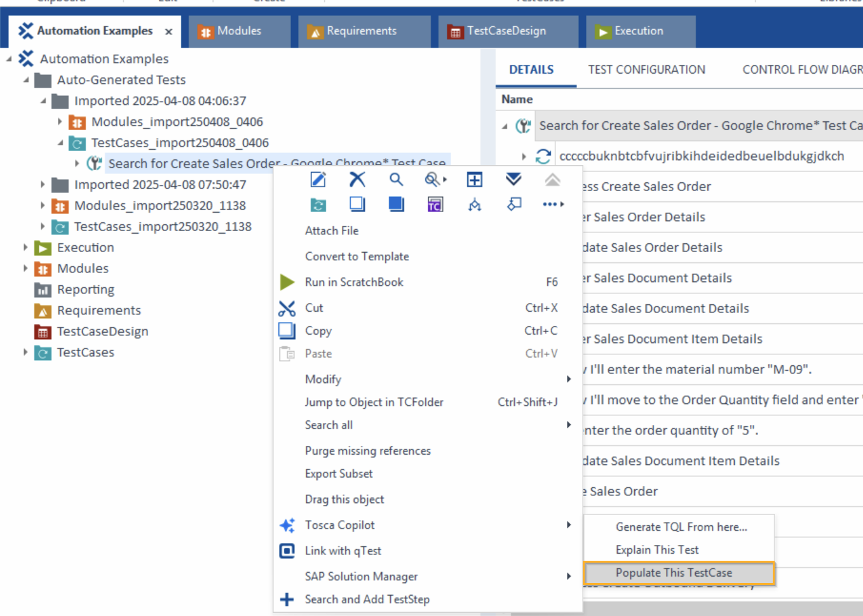Click the double chevron down expand icon
Viewport: 863px width, 616px height.
513,180
